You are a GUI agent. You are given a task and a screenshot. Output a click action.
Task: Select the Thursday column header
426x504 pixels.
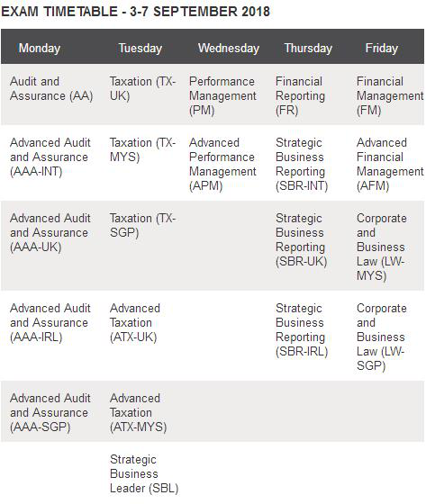(x=308, y=49)
